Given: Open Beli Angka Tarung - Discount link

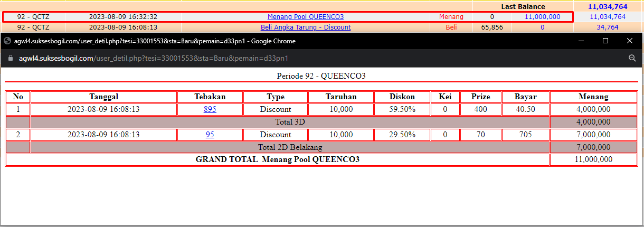Looking at the screenshot, I should (306, 27).
